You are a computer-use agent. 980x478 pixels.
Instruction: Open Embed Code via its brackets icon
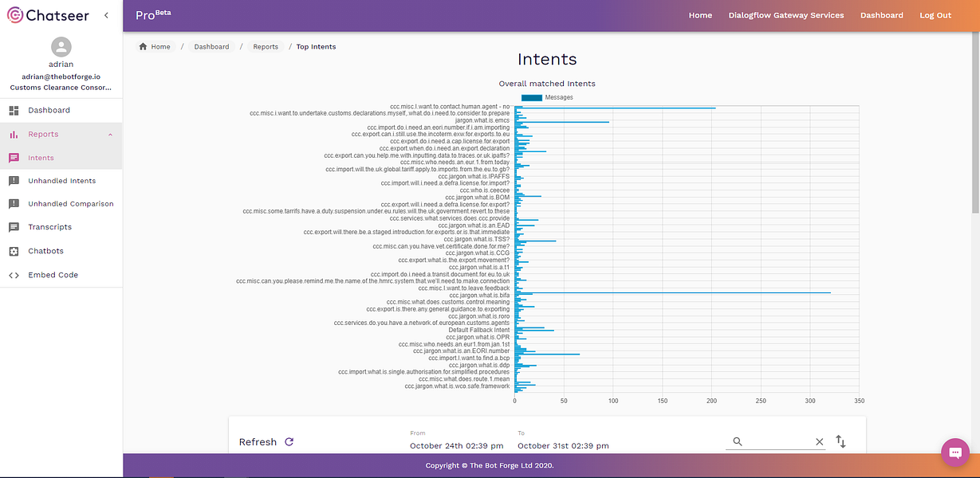click(x=14, y=275)
